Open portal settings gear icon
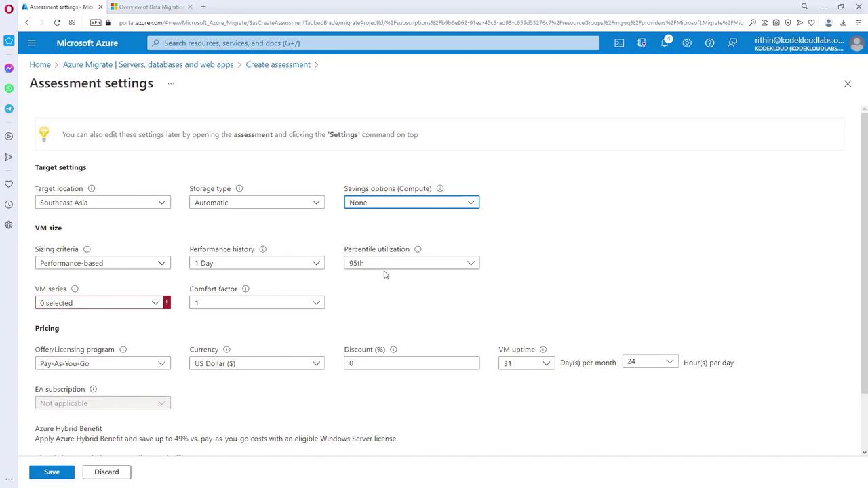The image size is (868, 488). pos(687,43)
